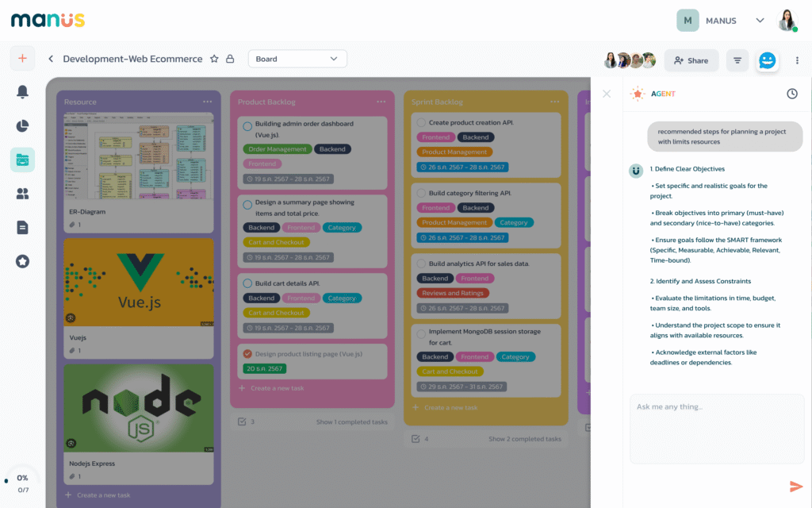Click the red plus create button

coord(22,58)
